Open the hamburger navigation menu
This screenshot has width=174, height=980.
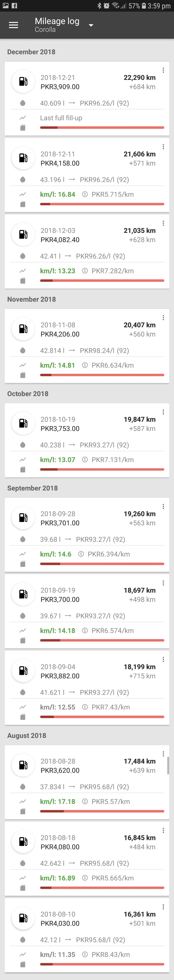point(13,25)
